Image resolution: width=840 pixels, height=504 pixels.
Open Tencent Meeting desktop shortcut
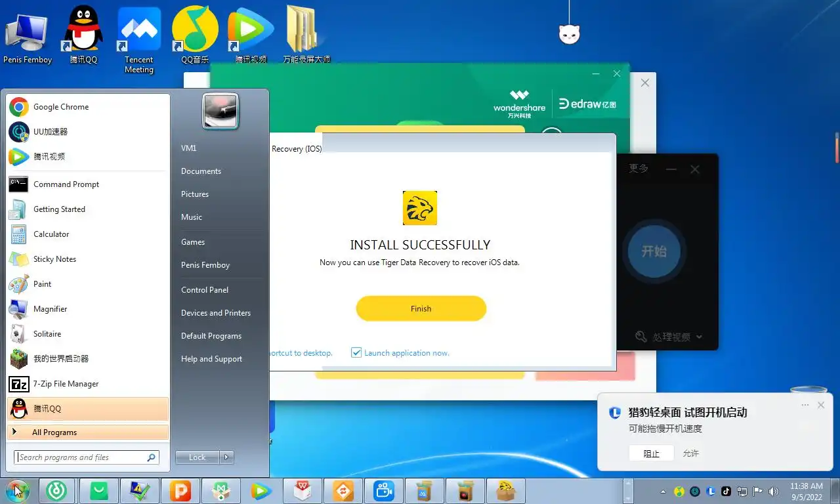pos(139,39)
